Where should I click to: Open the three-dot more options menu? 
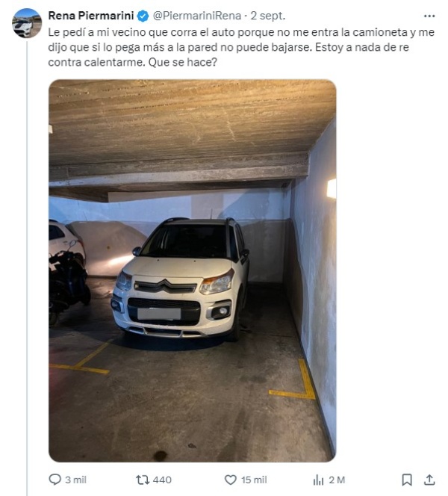point(429,16)
